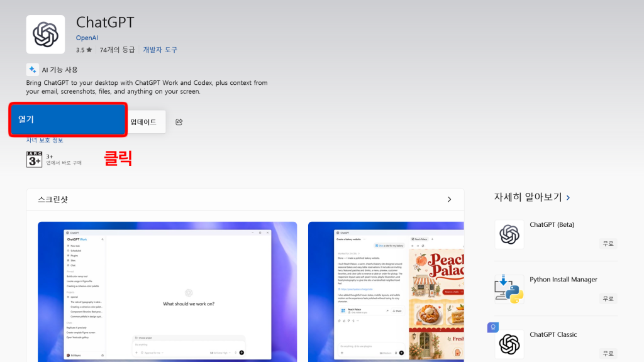Click the ChatGPT app title heading

[x=105, y=22]
